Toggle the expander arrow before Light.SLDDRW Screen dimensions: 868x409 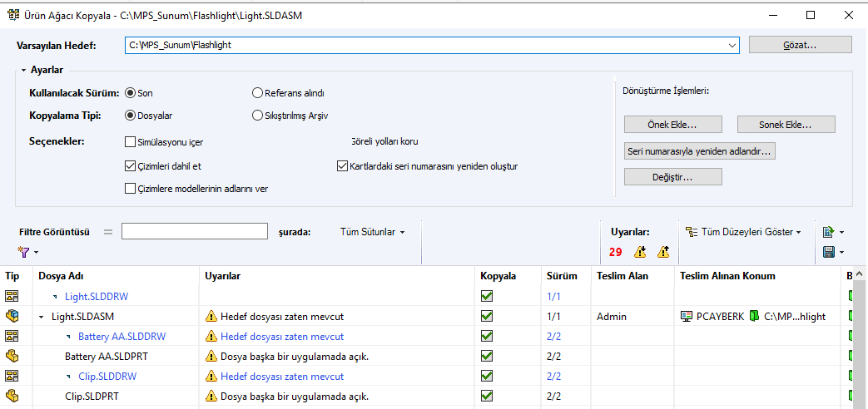[x=55, y=297]
